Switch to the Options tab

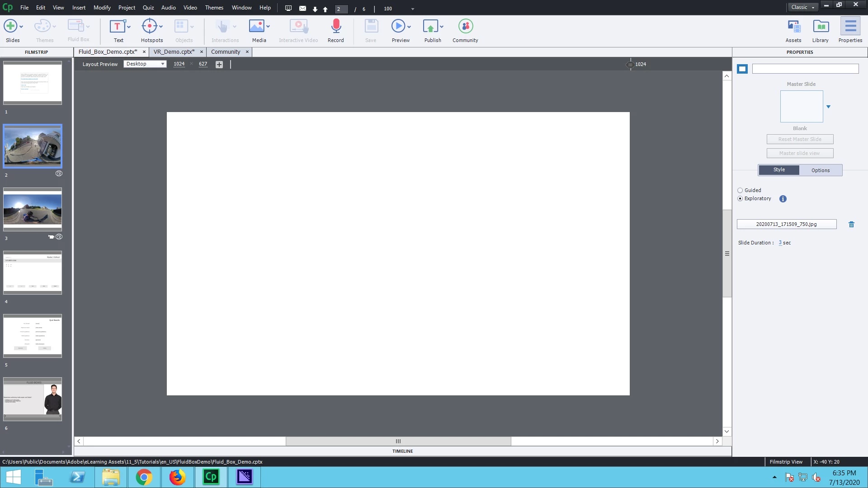point(820,170)
